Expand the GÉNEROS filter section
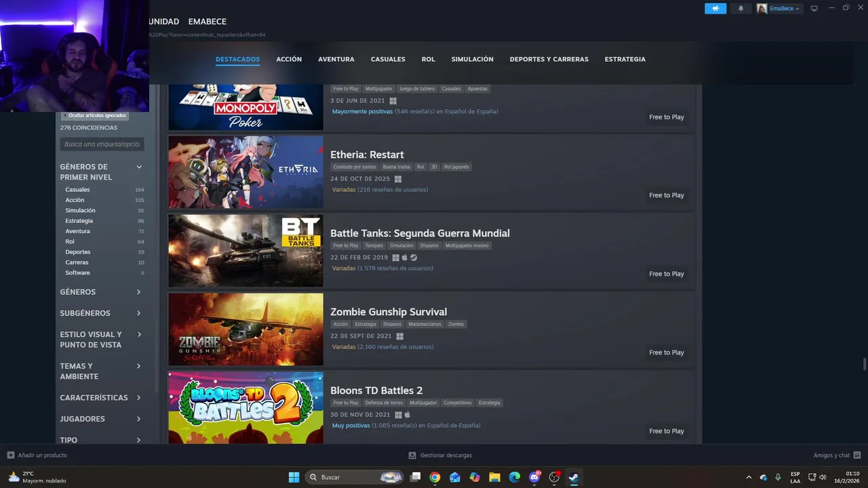Viewport: 868px width, 488px height. click(x=100, y=292)
